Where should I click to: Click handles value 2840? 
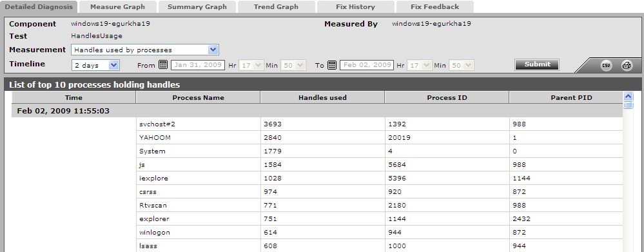tap(273, 137)
